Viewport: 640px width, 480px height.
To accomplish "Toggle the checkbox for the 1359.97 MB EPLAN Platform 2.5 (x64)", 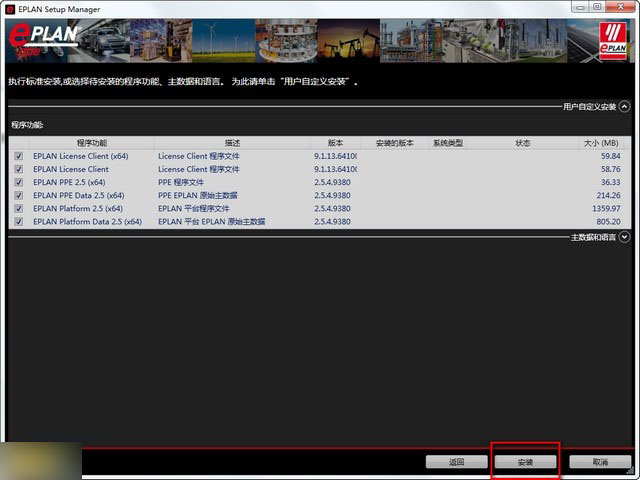I will tap(18, 209).
